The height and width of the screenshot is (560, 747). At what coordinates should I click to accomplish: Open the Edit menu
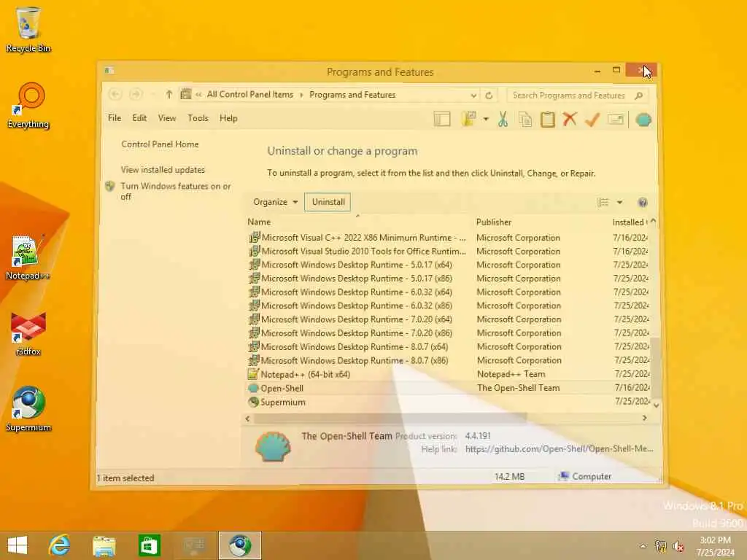(x=139, y=118)
